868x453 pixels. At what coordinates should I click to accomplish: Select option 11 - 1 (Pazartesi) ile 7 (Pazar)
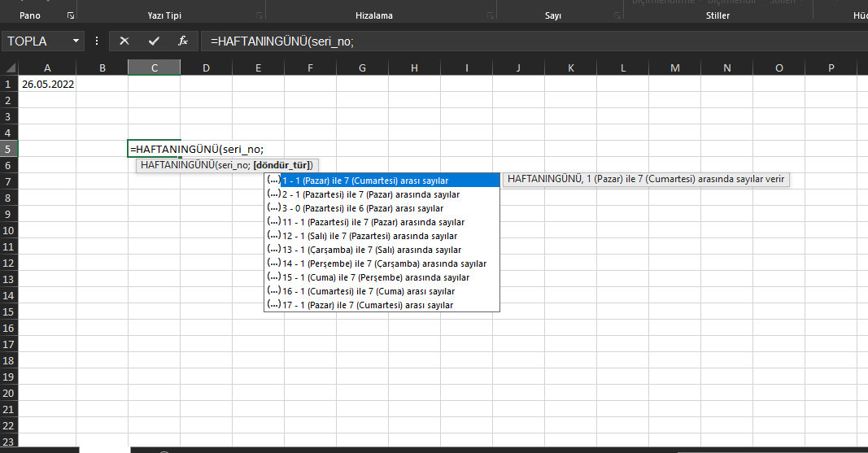[382, 222]
